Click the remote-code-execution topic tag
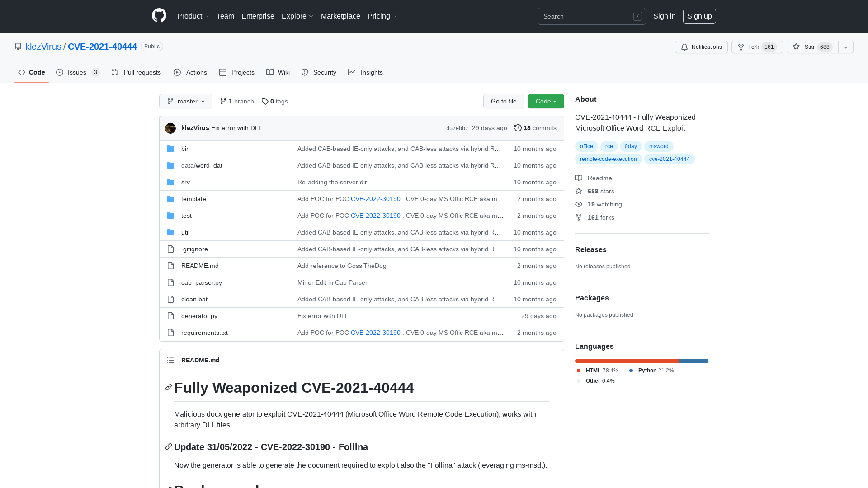This screenshot has height=488, width=868. 608,159
